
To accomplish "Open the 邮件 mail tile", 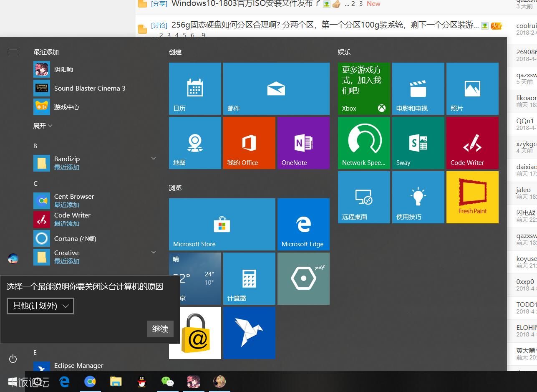I will click(x=276, y=89).
